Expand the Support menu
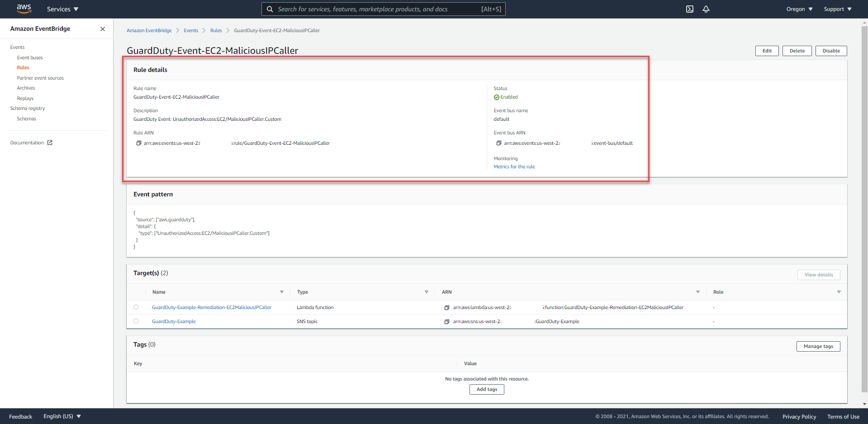 click(x=838, y=9)
